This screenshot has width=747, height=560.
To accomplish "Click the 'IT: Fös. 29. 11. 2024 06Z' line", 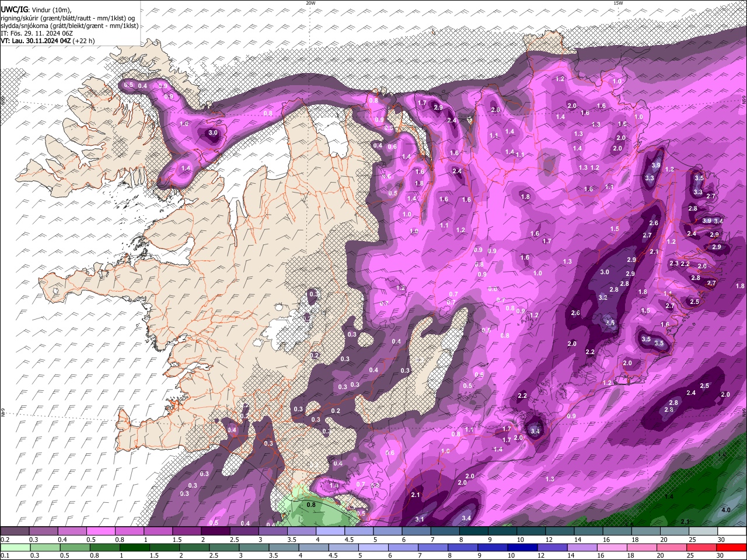I will click(37, 33).
